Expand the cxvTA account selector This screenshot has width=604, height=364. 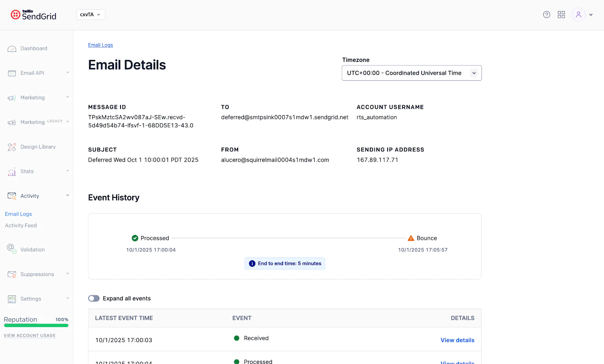click(x=91, y=14)
